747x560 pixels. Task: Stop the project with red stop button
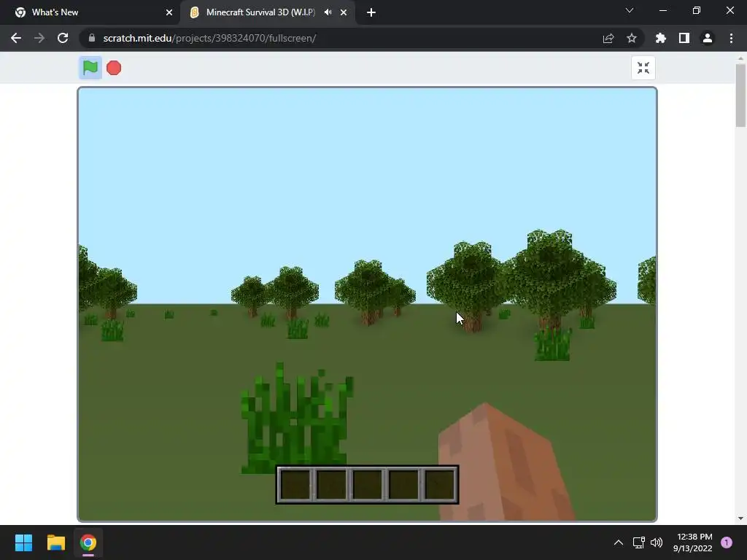(114, 68)
